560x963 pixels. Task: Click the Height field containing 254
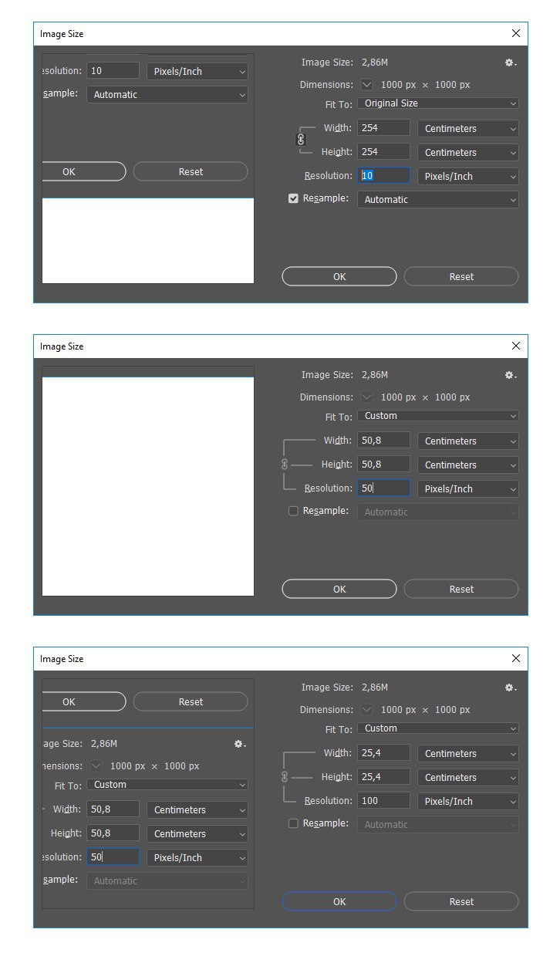coord(384,152)
